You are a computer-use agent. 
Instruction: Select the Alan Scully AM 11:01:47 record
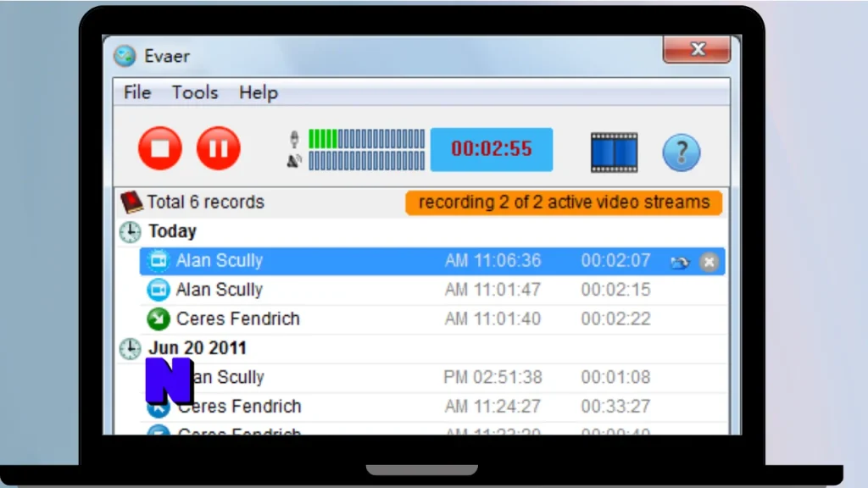point(432,290)
